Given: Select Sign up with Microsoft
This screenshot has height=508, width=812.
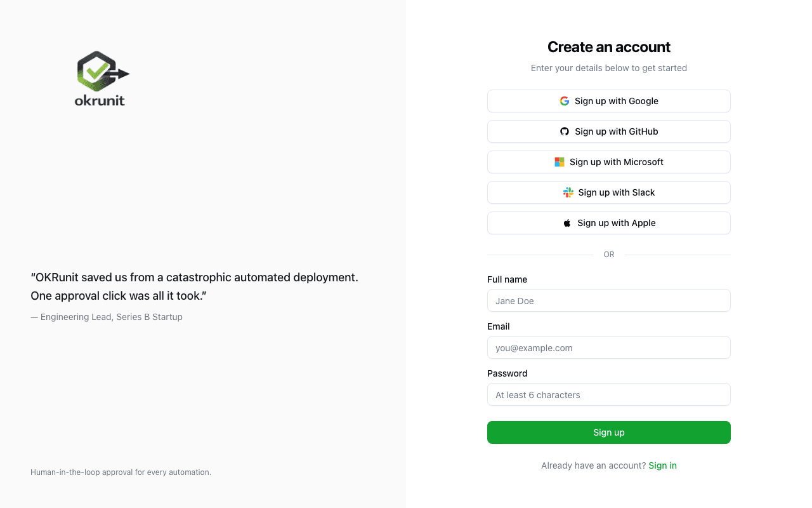Looking at the screenshot, I should click(609, 162).
